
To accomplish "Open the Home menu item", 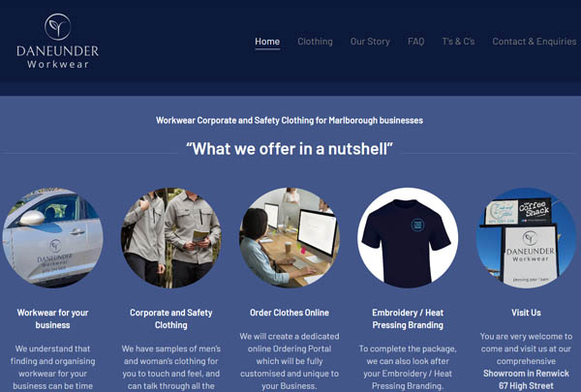I will click(x=267, y=42).
